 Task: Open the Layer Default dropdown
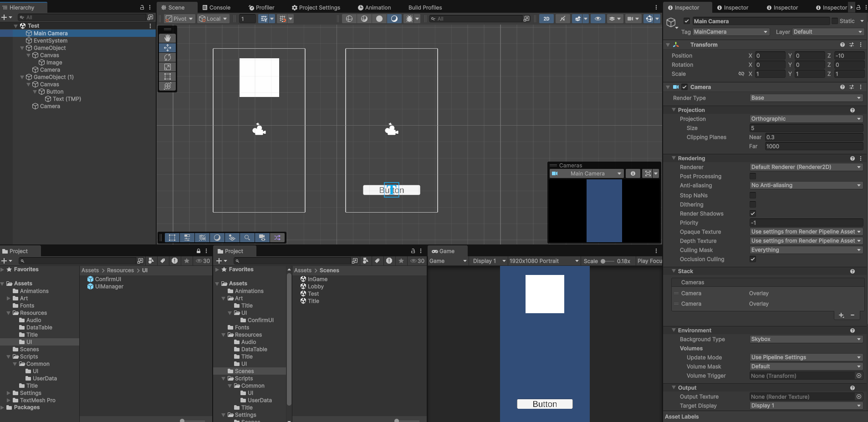tap(828, 32)
